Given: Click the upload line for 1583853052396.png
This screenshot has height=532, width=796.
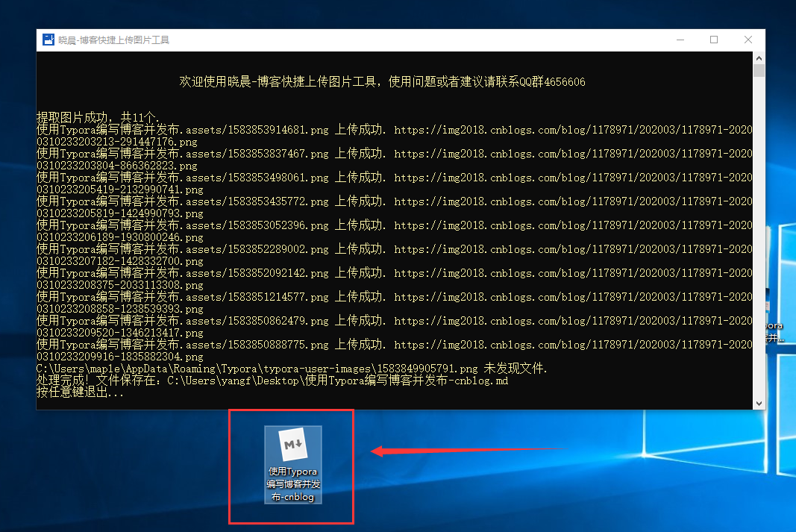Looking at the screenshot, I should [x=395, y=225].
